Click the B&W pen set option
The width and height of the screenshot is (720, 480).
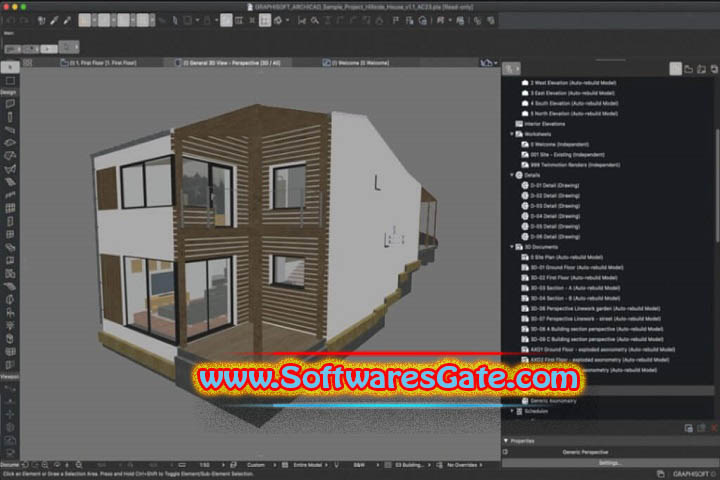pos(360,465)
